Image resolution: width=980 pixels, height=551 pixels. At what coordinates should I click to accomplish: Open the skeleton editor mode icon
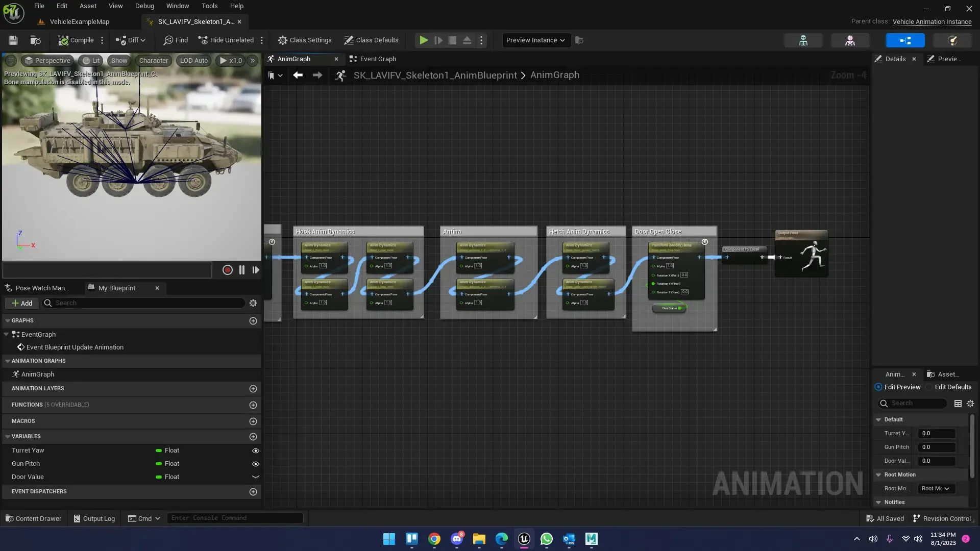pos(803,40)
